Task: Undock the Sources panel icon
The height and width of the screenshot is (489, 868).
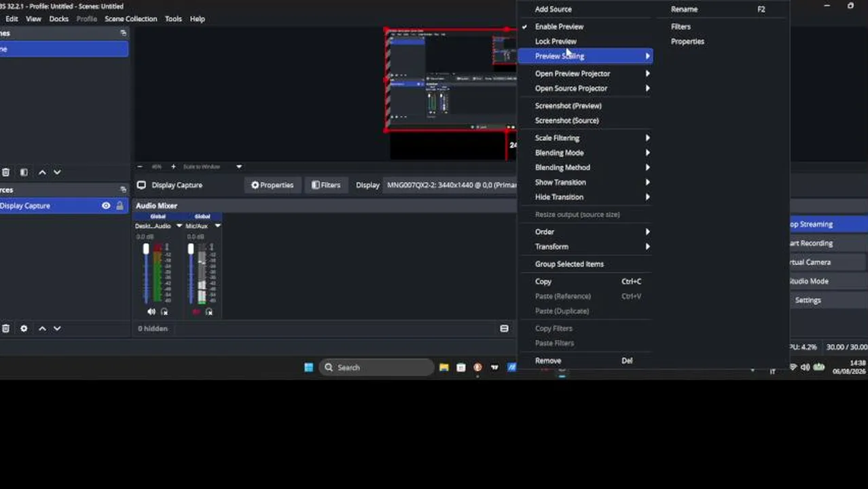Action: coord(123,189)
